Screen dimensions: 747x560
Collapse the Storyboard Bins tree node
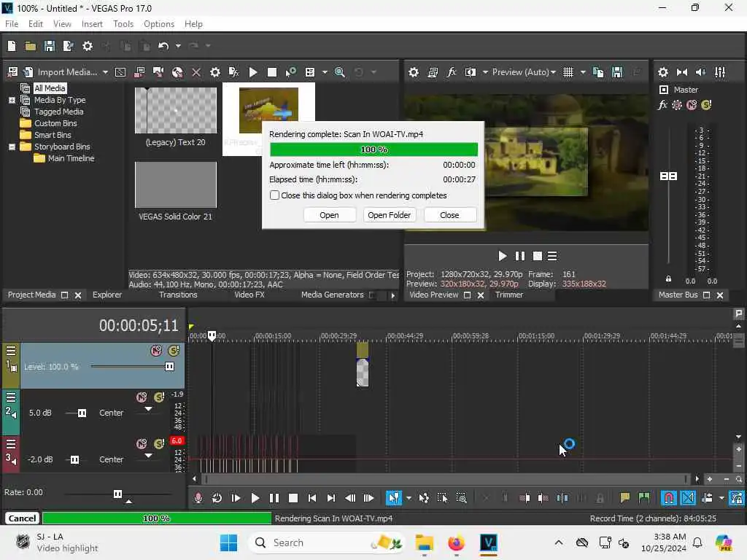[x=12, y=147]
